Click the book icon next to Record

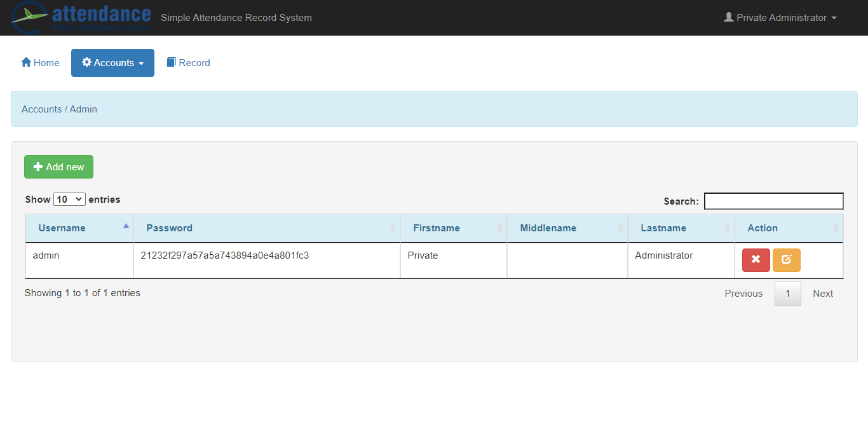tap(170, 62)
